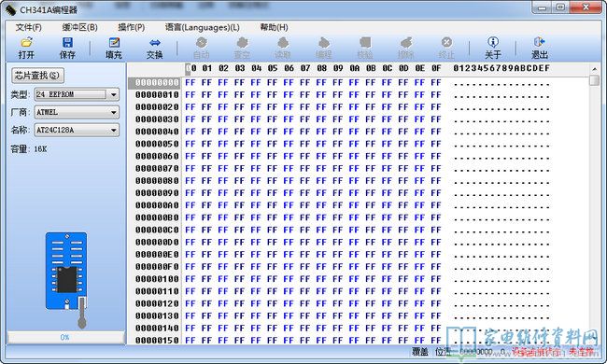The width and height of the screenshot is (607, 364).
Task: Open the 填充 fill buffer tool
Action: 114,48
